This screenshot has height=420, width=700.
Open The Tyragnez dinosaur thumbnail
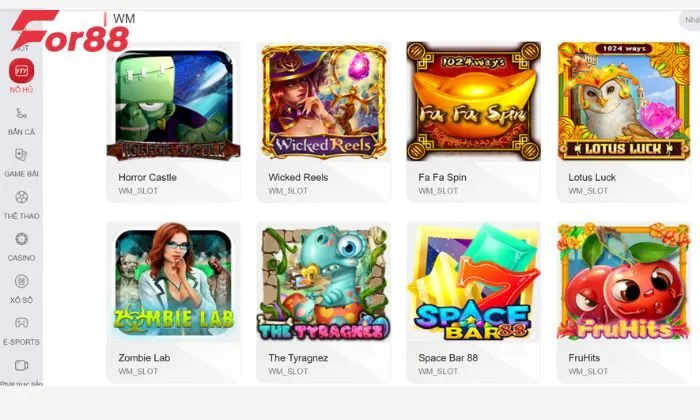(x=324, y=283)
